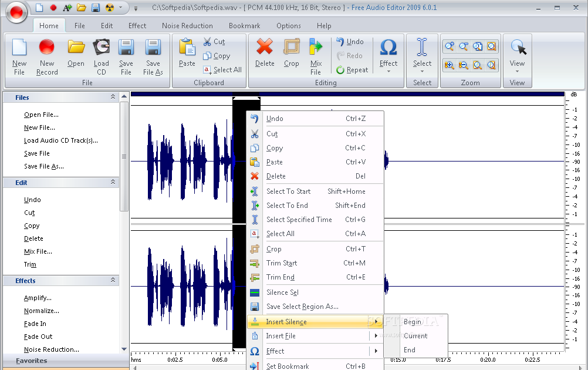The height and width of the screenshot is (370, 588).
Task: Click Normalize... link in Effects panel
Action: (41, 311)
